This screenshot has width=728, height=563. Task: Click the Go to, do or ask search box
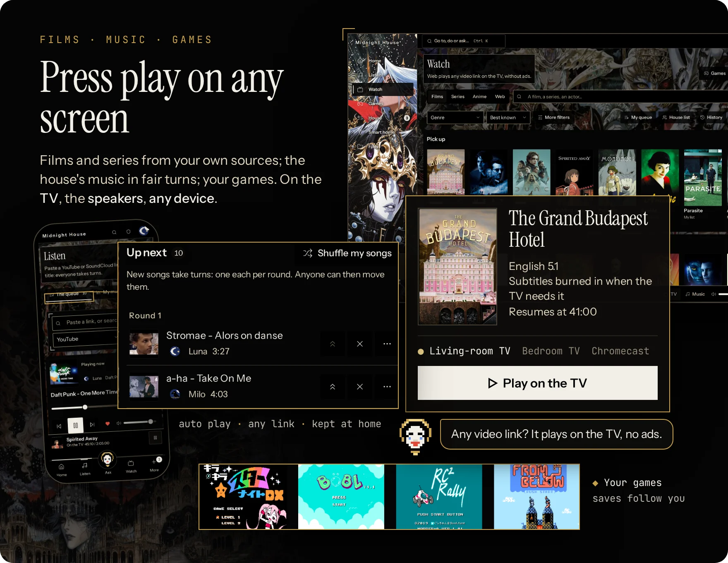(x=464, y=41)
